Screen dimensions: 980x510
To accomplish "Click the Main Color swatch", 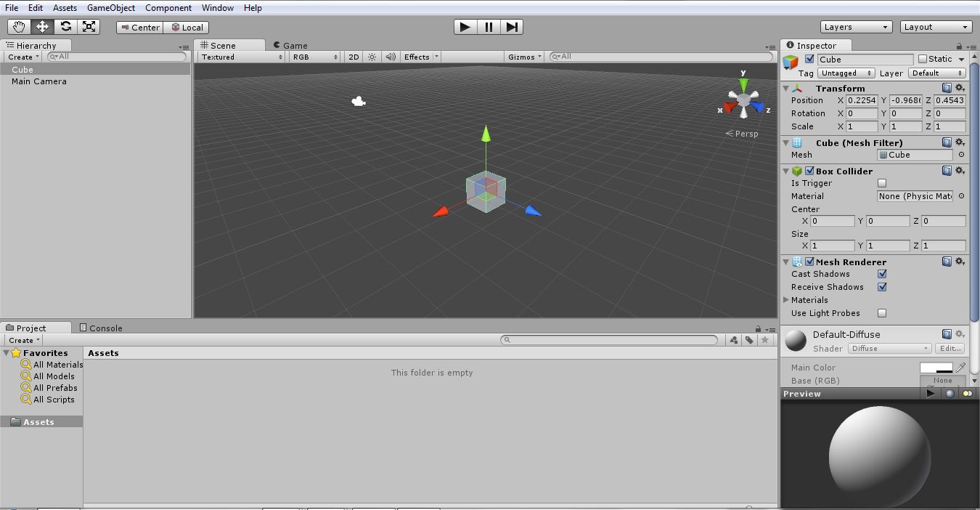I will [936, 368].
